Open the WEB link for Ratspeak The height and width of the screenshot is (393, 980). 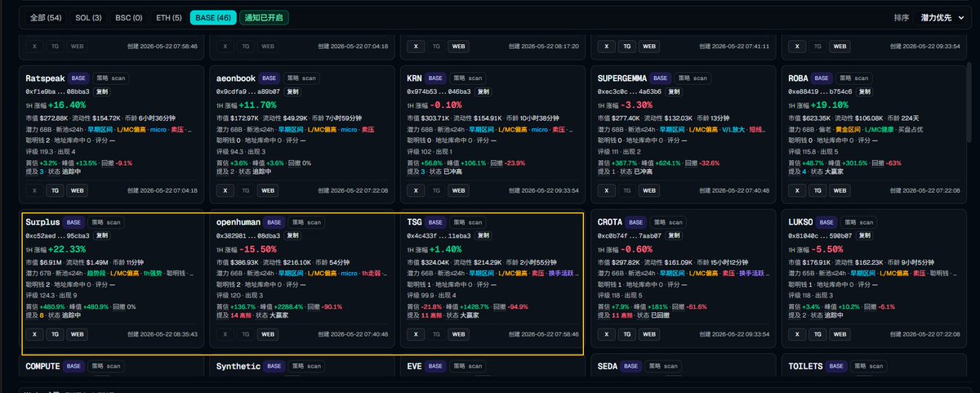(77, 190)
